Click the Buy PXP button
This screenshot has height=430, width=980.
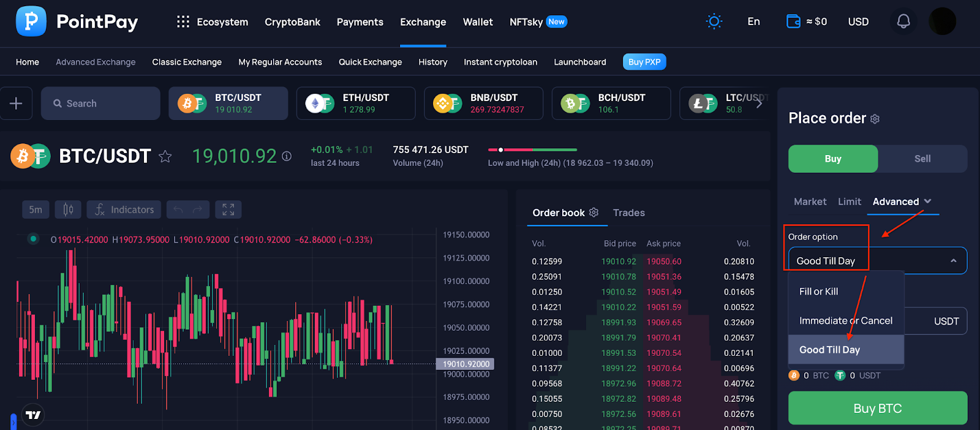(x=644, y=62)
